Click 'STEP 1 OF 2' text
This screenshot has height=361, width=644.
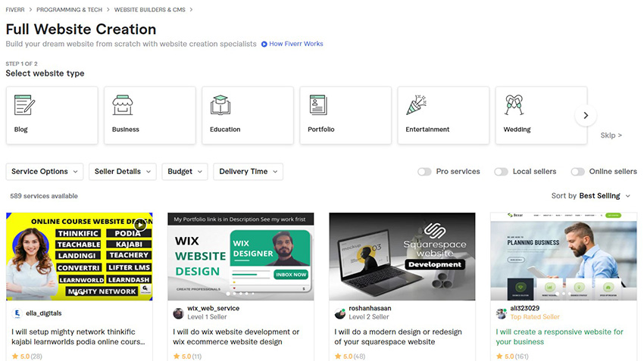tap(21, 64)
